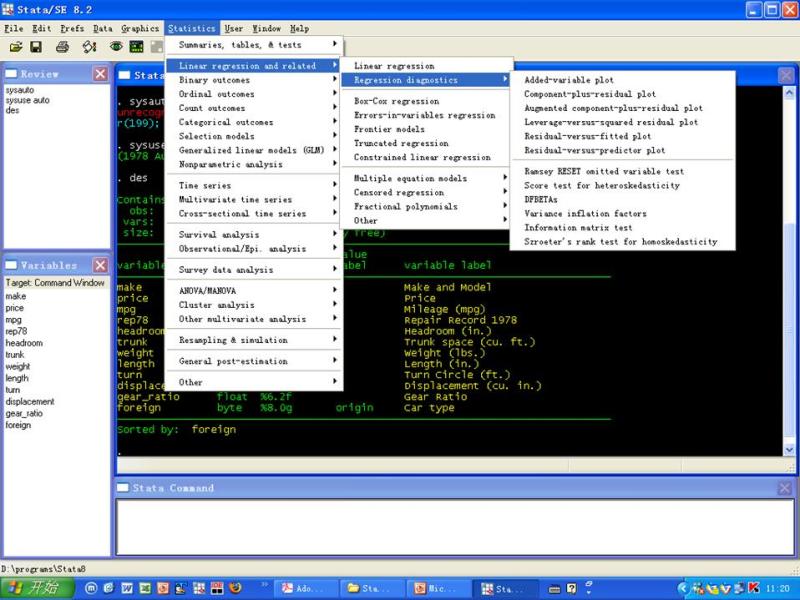
Task: Select DFBETAs
Action: tap(622, 199)
